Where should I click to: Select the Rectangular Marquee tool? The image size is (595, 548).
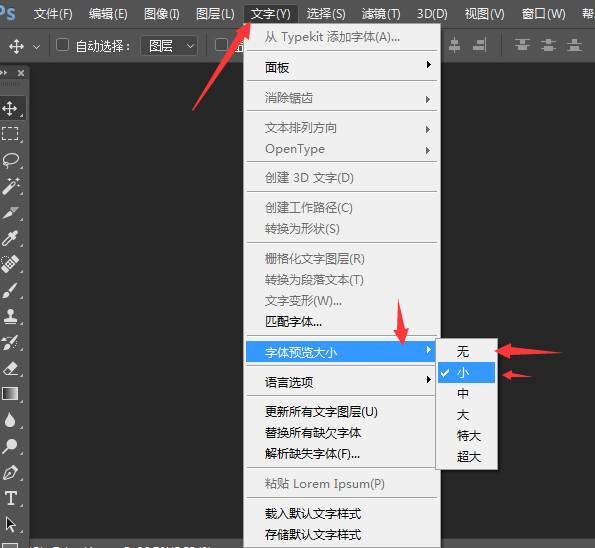(x=11, y=134)
